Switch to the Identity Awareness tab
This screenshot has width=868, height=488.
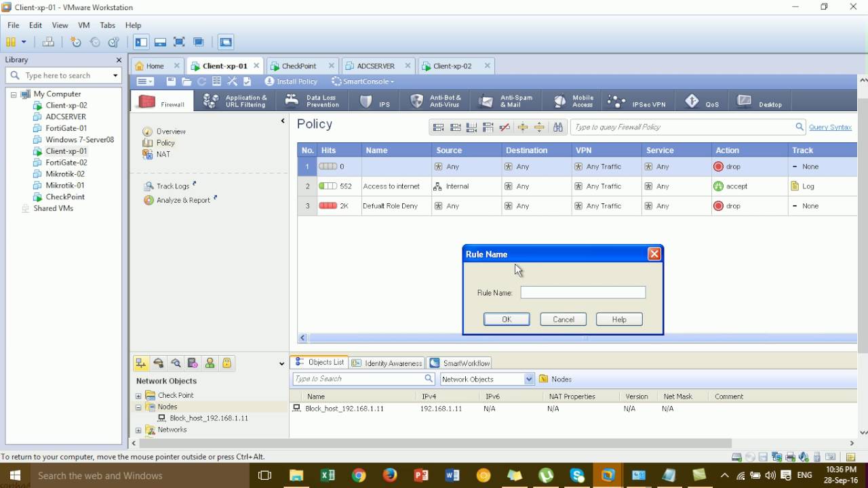387,363
